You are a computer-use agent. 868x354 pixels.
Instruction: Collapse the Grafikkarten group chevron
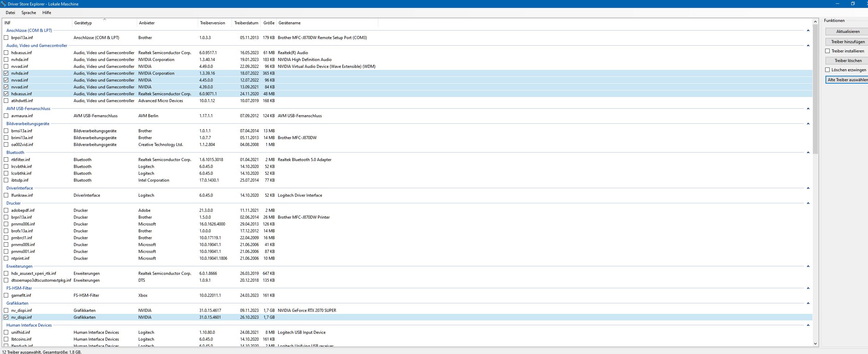pos(808,303)
